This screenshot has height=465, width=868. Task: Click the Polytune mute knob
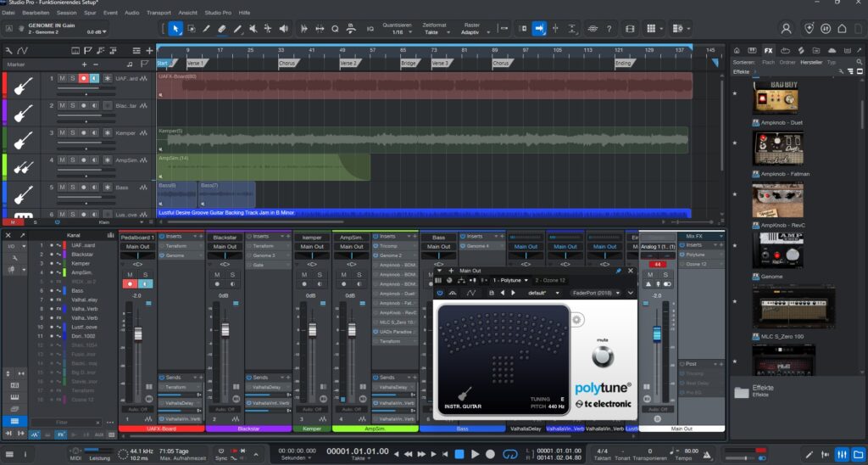tap(603, 356)
